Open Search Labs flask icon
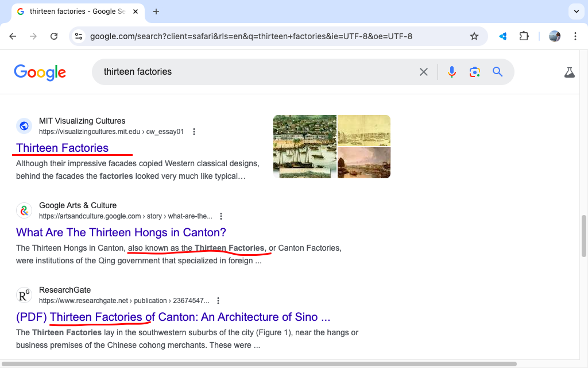The image size is (588, 368). click(x=569, y=72)
